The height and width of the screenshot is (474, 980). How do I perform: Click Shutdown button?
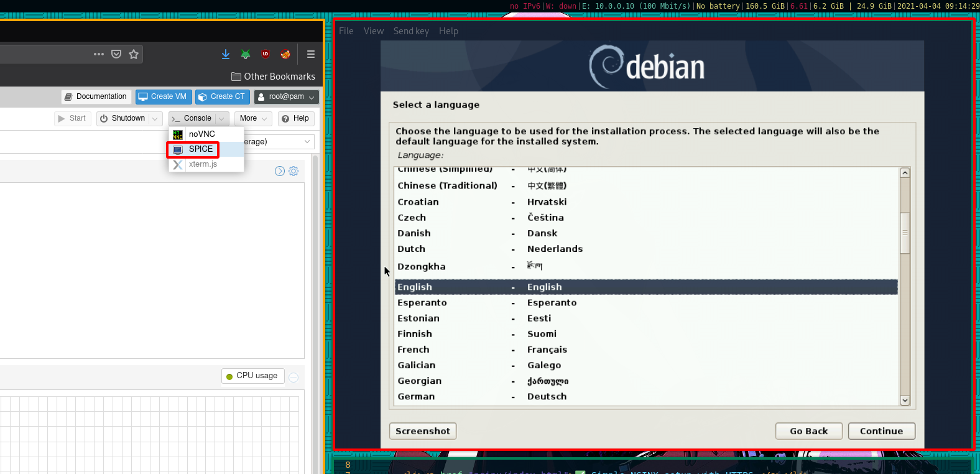click(x=123, y=118)
